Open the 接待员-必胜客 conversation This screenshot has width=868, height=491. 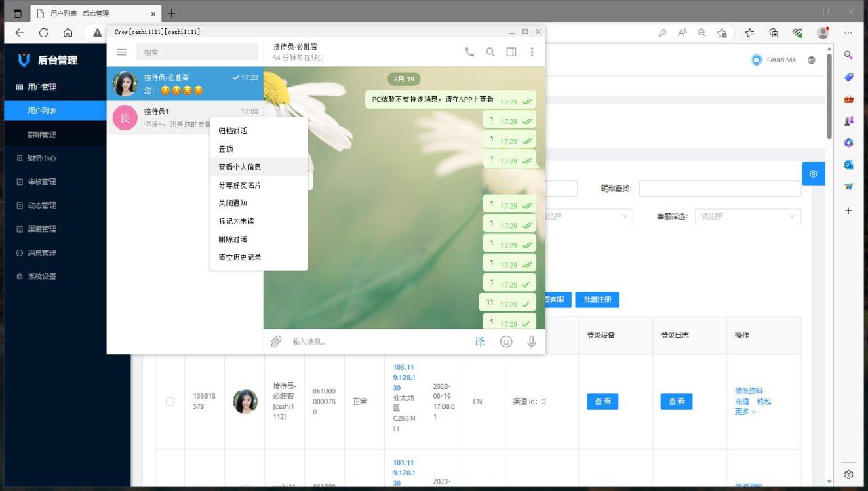(x=185, y=83)
